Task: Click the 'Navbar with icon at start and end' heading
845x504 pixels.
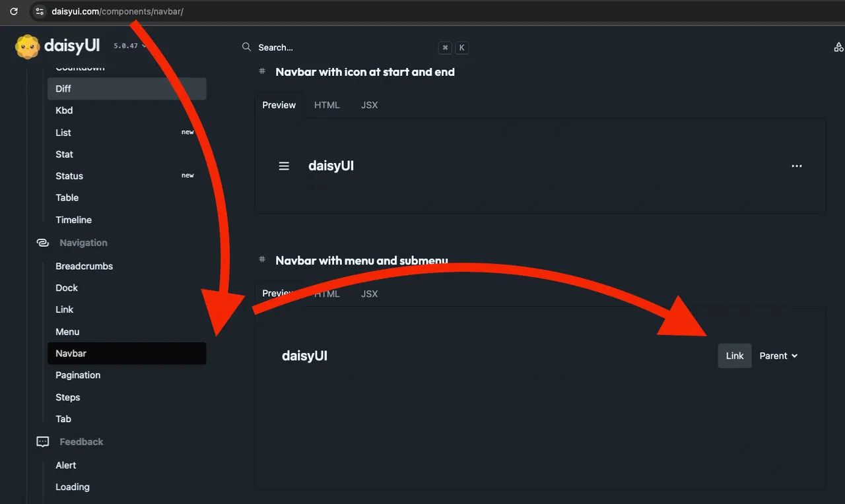Action: click(x=365, y=72)
